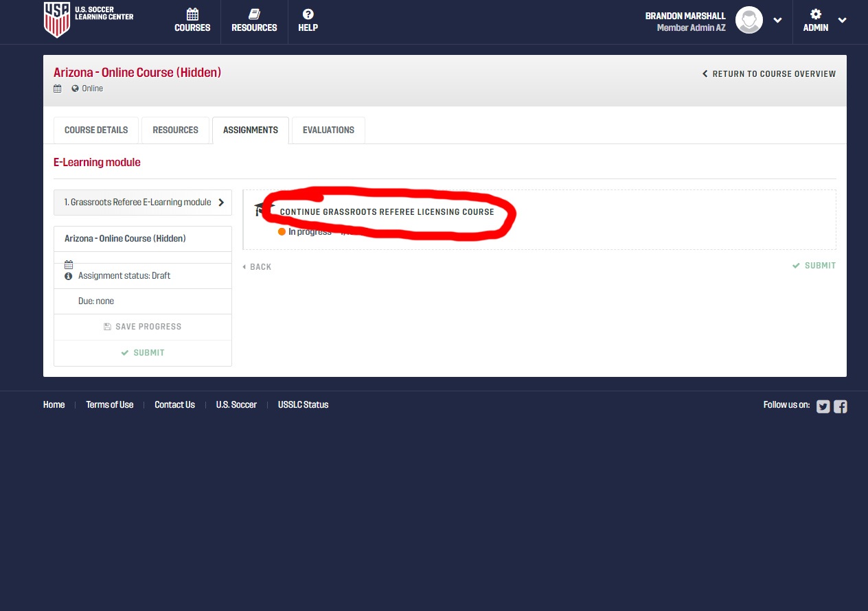Image resolution: width=868 pixels, height=611 pixels.
Task: Click the calendar icon under course title
Action: [x=58, y=89]
